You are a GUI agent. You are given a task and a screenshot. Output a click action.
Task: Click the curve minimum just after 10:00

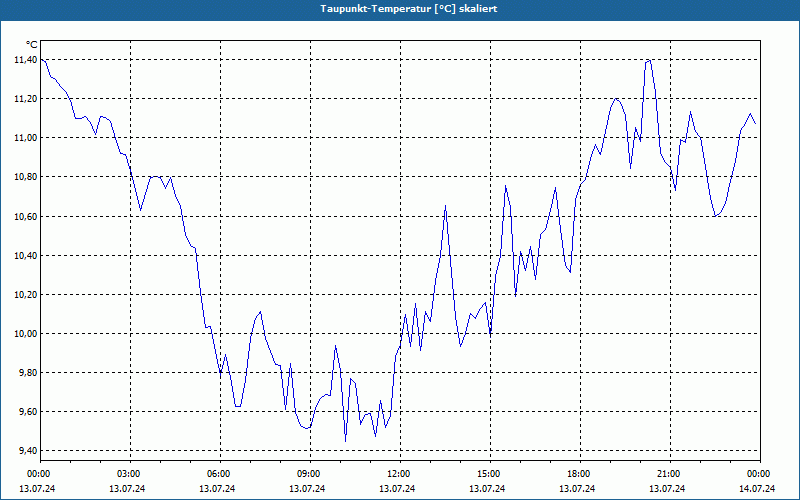pos(345,441)
